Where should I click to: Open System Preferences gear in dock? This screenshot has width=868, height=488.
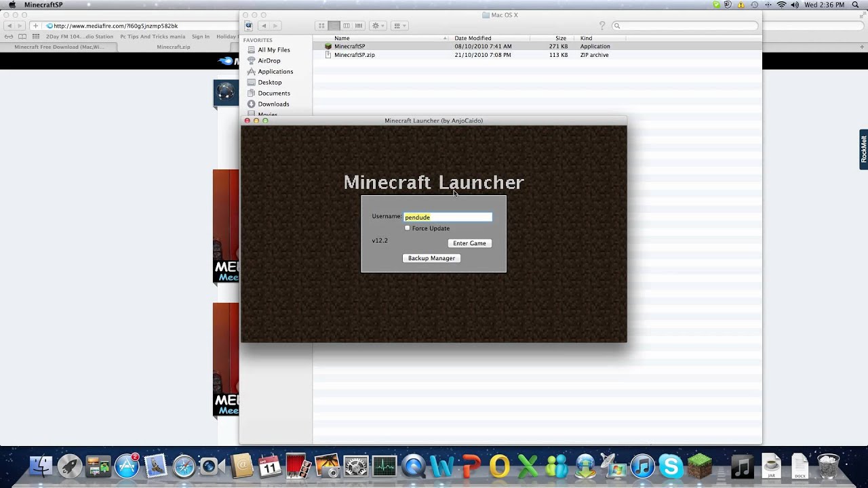(x=355, y=466)
